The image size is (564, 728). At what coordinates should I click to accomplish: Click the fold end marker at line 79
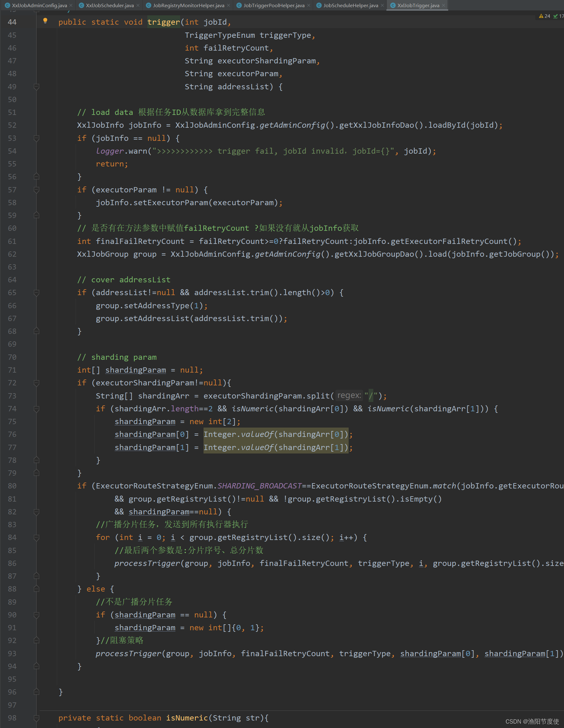click(x=37, y=473)
